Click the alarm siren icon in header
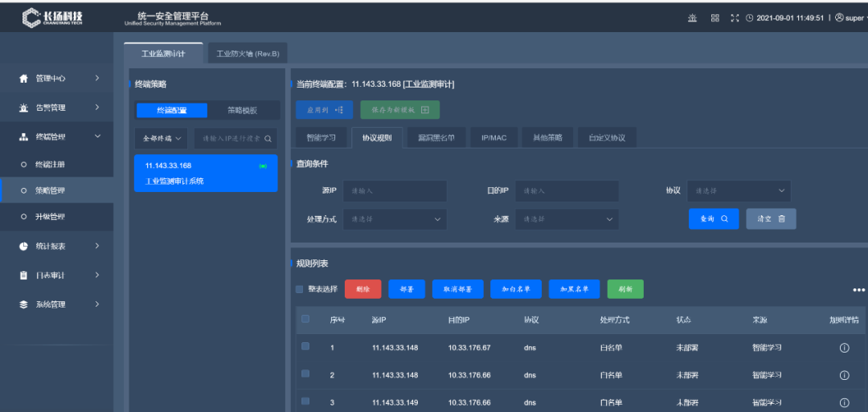 click(692, 18)
